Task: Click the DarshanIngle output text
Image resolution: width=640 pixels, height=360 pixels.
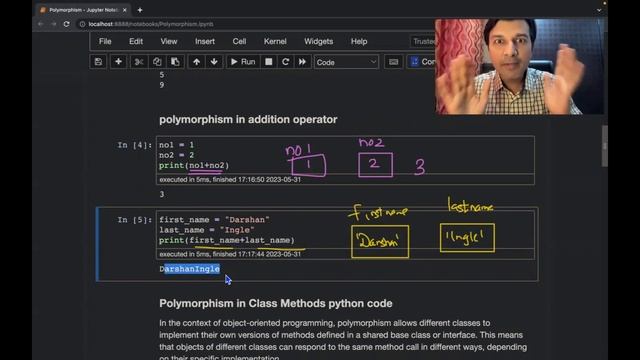Action: (190, 269)
